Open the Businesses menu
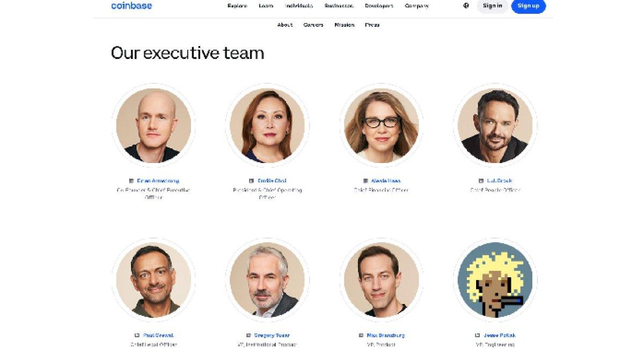The width and height of the screenshot is (644, 362). click(x=339, y=6)
